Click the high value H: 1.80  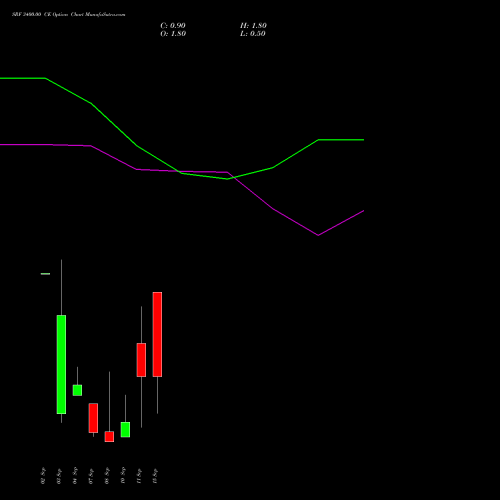coord(253,26)
